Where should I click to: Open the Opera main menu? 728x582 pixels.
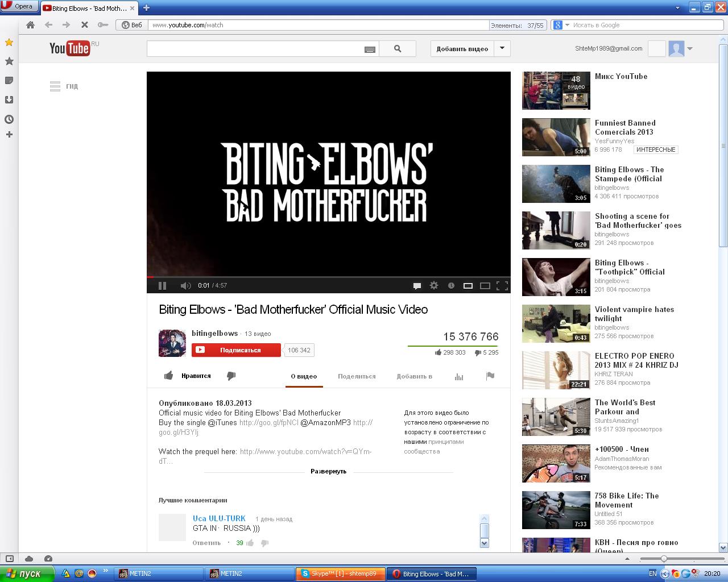point(19,6)
